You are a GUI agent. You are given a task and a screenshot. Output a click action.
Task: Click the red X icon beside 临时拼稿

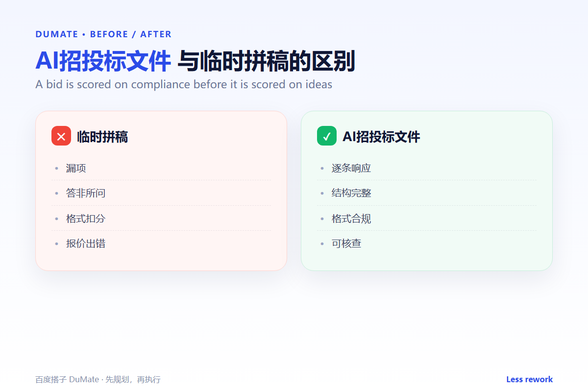(61, 136)
